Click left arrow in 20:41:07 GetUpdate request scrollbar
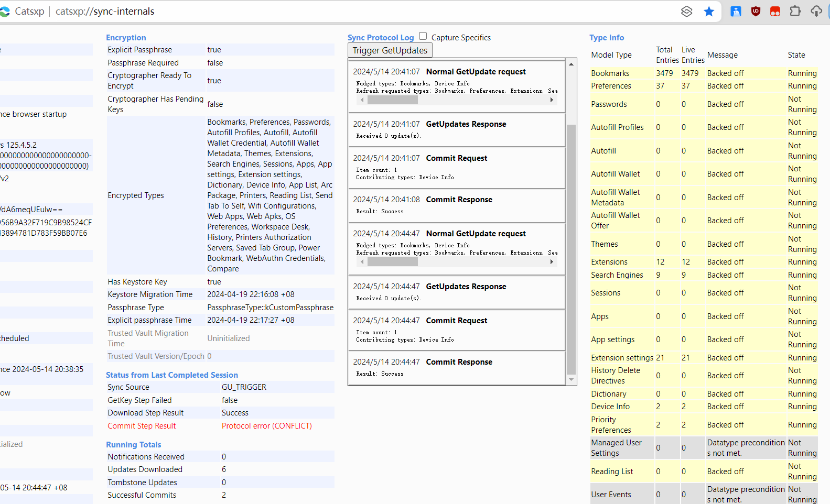830x504 pixels. pyautogui.click(x=362, y=100)
